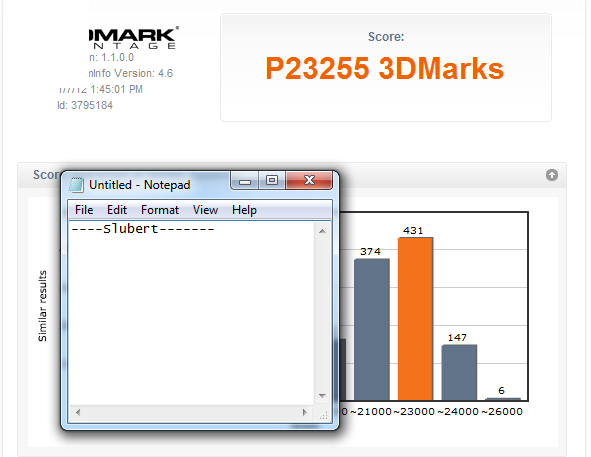The height and width of the screenshot is (457, 591).
Task: Click the ~26000 axis label
Action: (x=502, y=411)
